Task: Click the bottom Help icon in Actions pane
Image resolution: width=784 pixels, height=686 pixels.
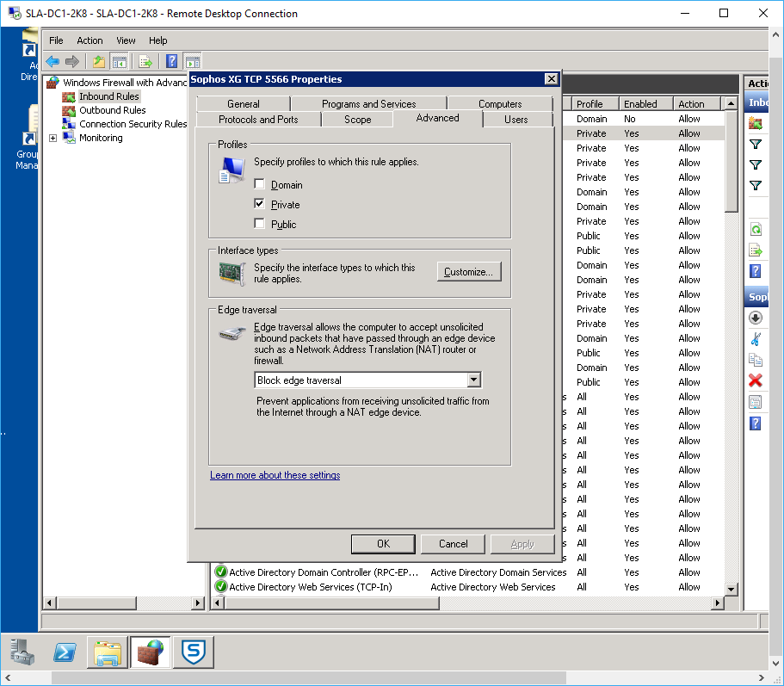Action: pos(756,423)
